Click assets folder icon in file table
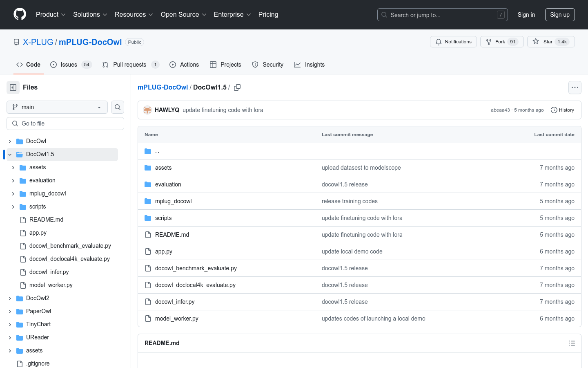 coord(148,168)
